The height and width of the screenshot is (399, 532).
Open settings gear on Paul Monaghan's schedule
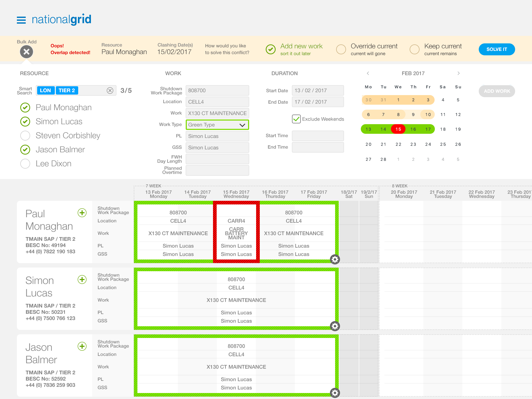coord(335,259)
